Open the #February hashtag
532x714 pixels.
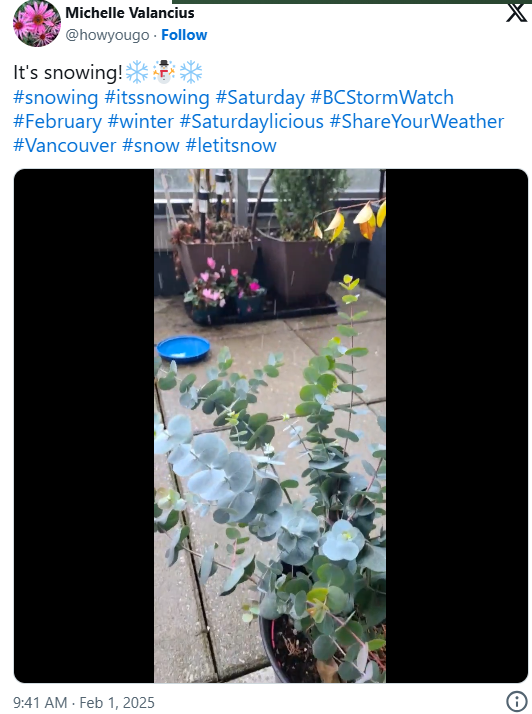coord(57,122)
